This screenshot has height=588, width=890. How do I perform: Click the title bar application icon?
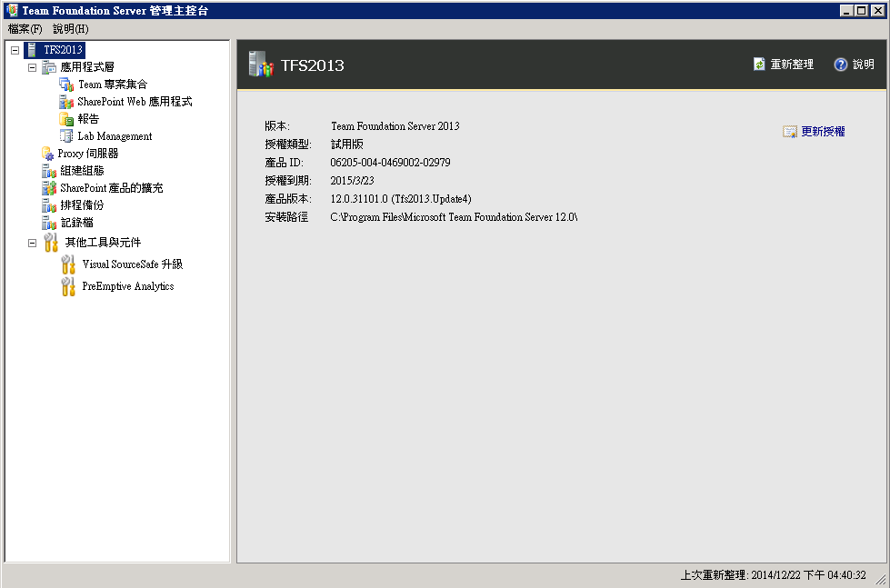click(x=11, y=10)
